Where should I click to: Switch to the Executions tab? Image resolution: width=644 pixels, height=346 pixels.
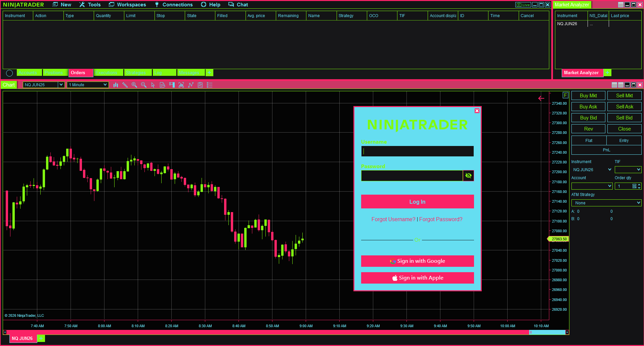pos(109,72)
